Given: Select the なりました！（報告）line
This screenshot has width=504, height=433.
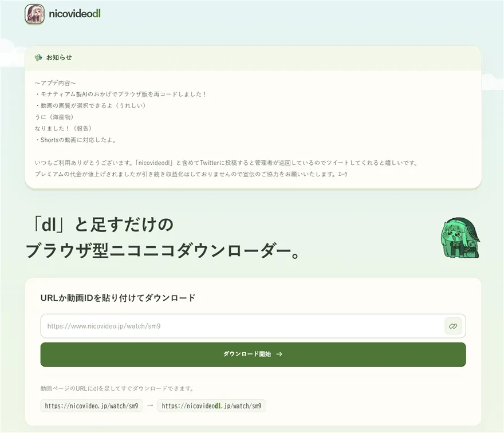Looking at the screenshot, I should pos(64,128).
